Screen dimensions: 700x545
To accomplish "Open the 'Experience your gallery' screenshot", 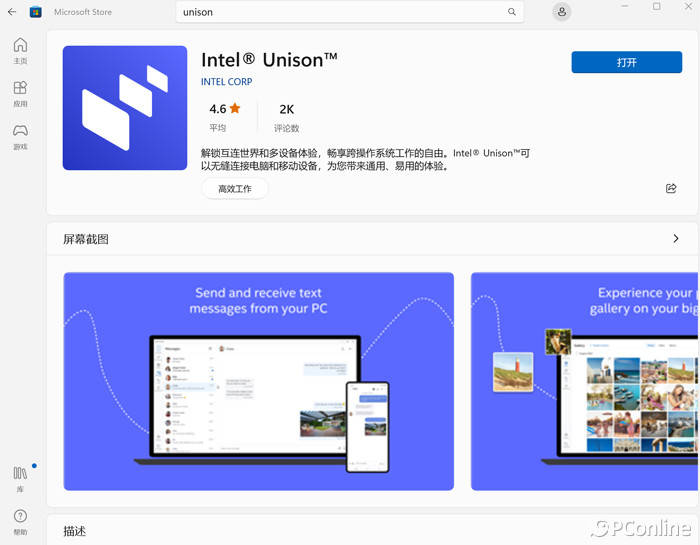I will [584, 381].
